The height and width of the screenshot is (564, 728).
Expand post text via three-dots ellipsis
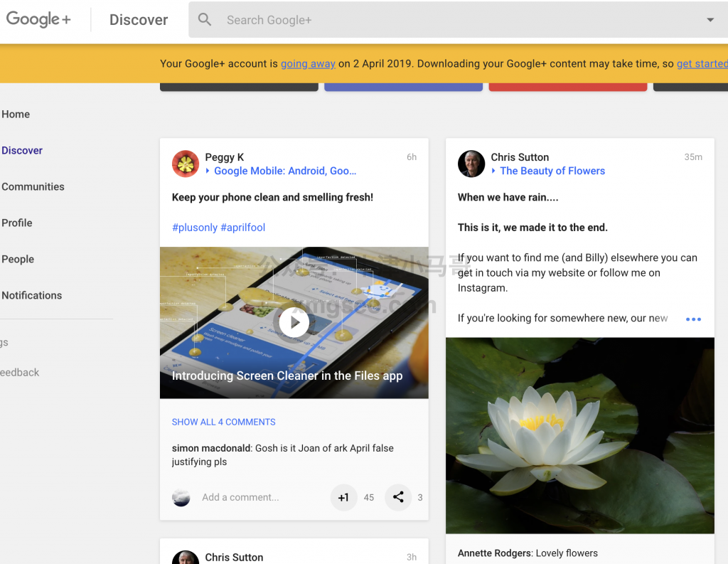[693, 319]
